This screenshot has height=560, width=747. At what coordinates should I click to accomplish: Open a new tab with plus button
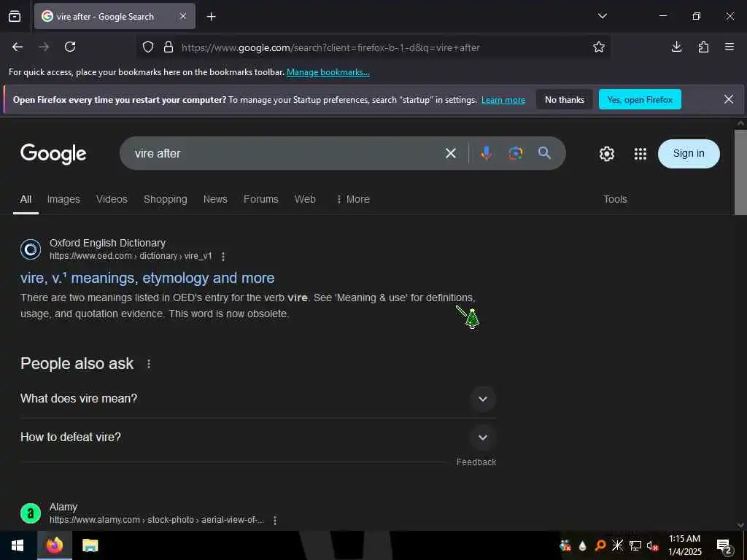tap(211, 17)
